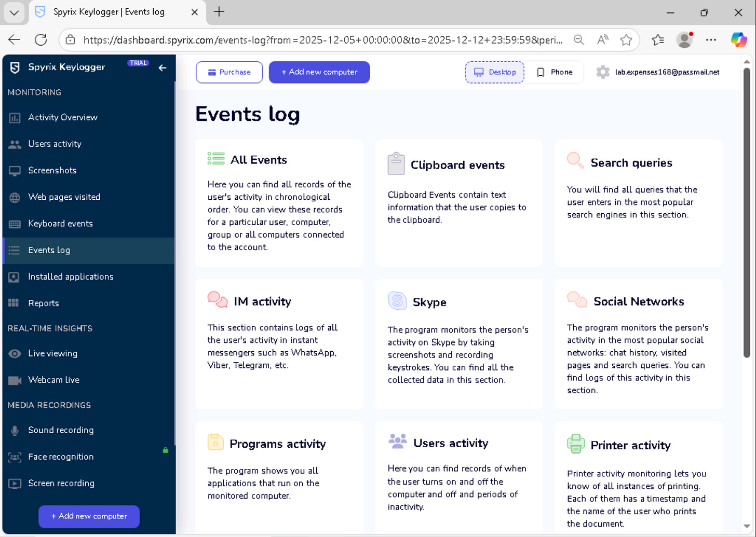
Task: Select Keyboard events in sidebar
Action: point(60,224)
